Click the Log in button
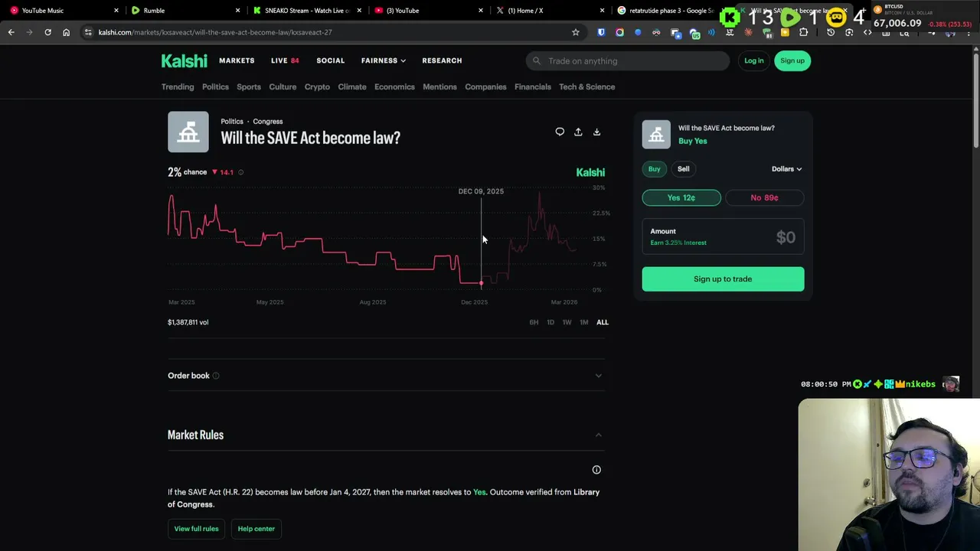Viewport: 980px width, 551px height. tap(754, 60)
